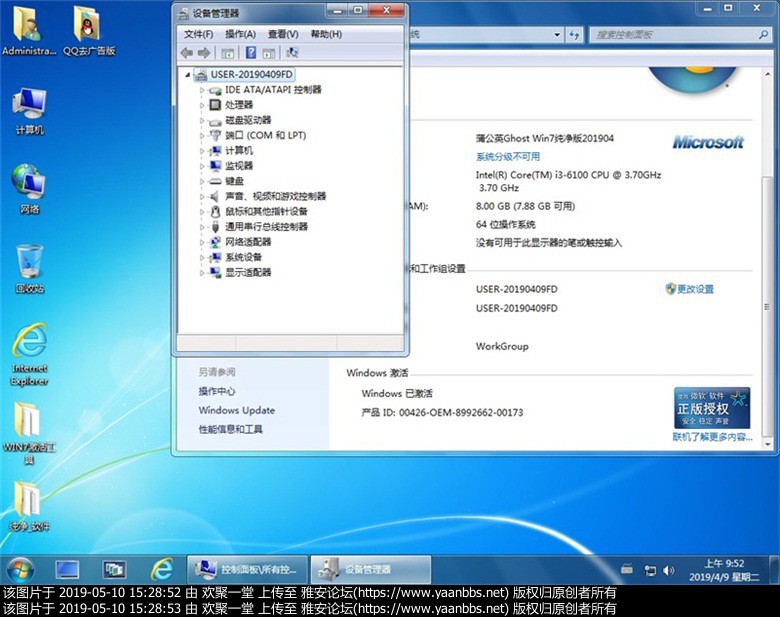This screenshot has height=617, width=780.
Task: Expand the IDE ATA/ATAPI 控制器 branch
Action: click(x=202, y=90)
